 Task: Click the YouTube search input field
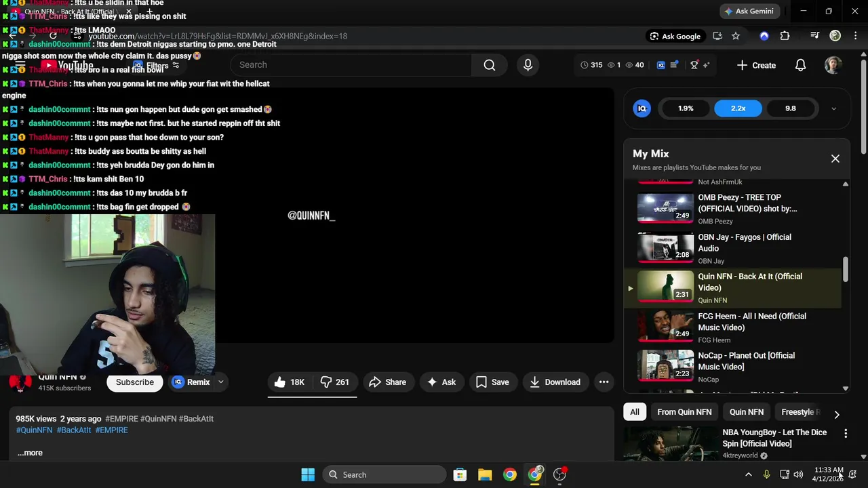351,65
